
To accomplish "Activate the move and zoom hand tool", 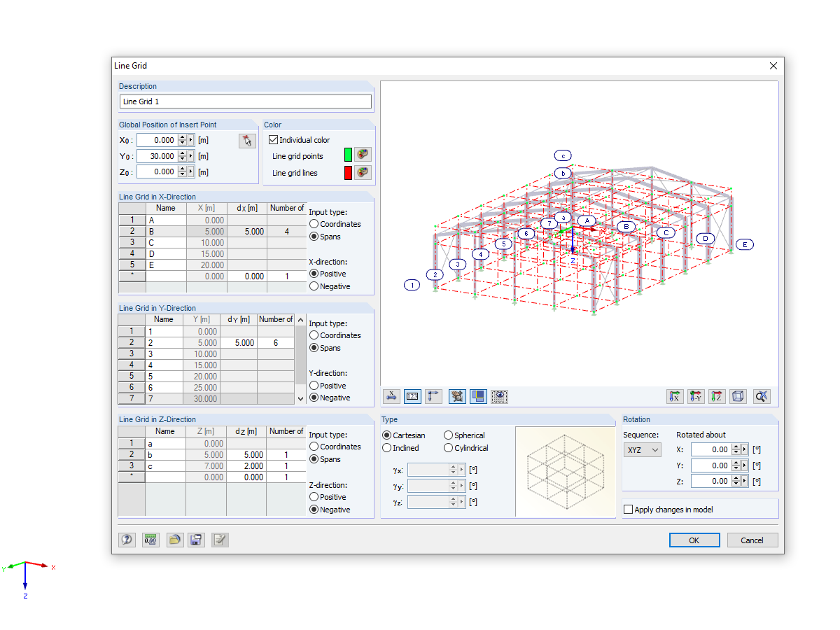I will [x=456, y=396].
